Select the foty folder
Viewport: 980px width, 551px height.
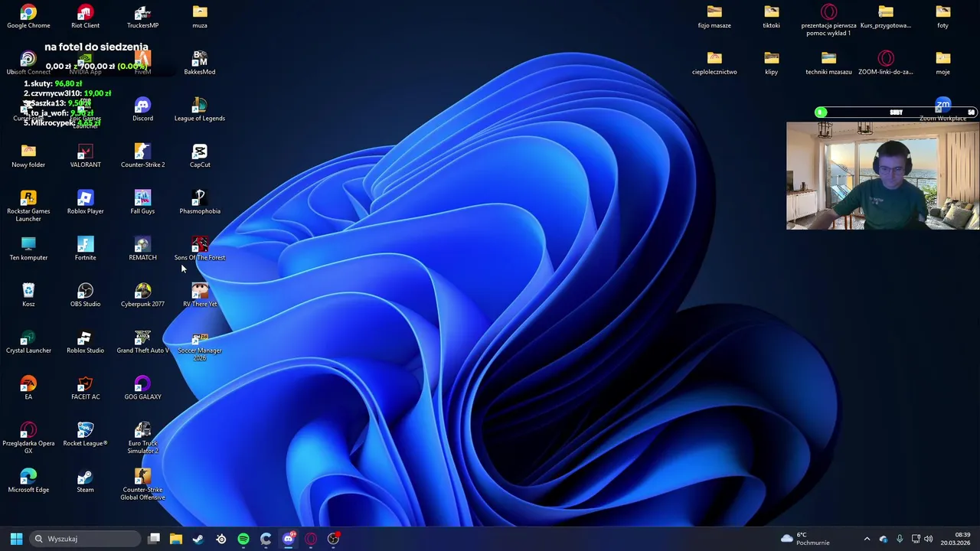click(x=942, y=17)
